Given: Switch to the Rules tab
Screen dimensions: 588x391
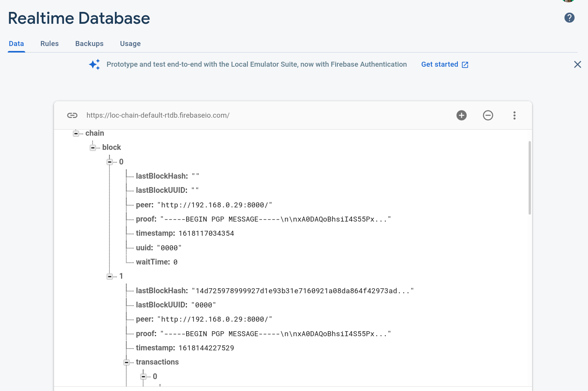Looking at the screenshot, I should click(x=49, y=44).
